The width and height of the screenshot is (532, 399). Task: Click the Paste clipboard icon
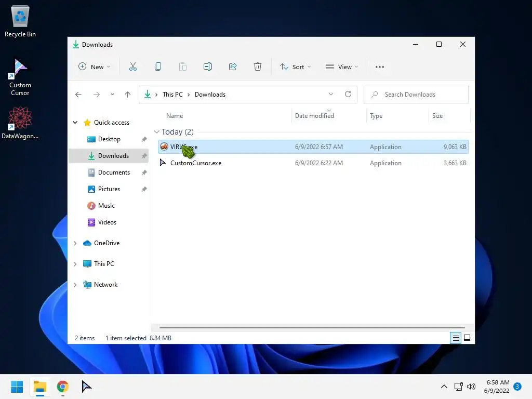point(182,66)
